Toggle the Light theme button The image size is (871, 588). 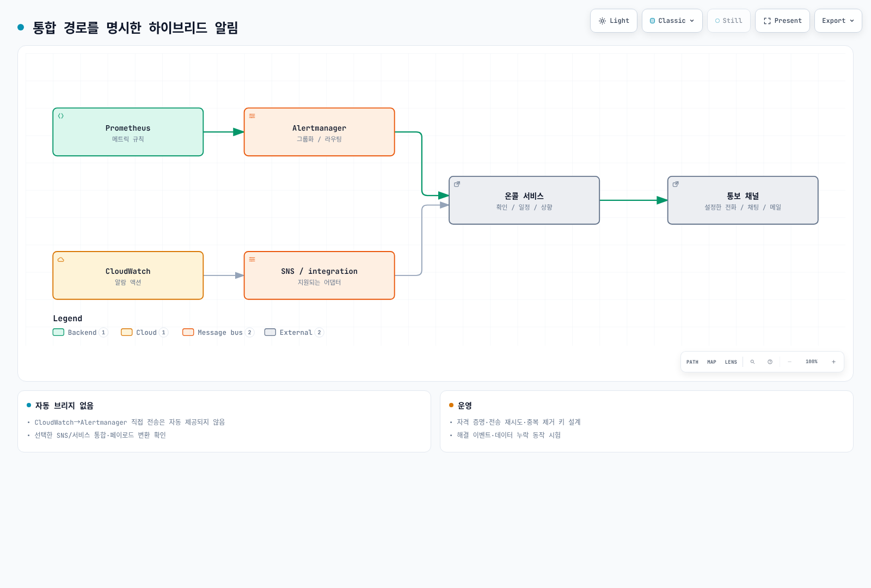click(614, 21)
